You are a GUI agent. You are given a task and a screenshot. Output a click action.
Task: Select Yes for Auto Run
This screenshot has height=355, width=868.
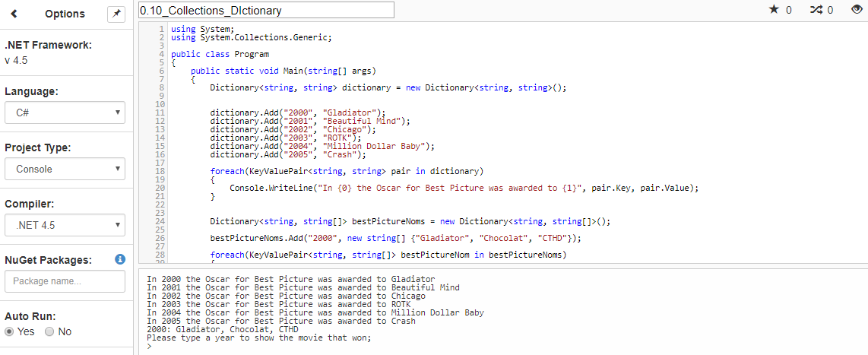[x=9, y=331]
